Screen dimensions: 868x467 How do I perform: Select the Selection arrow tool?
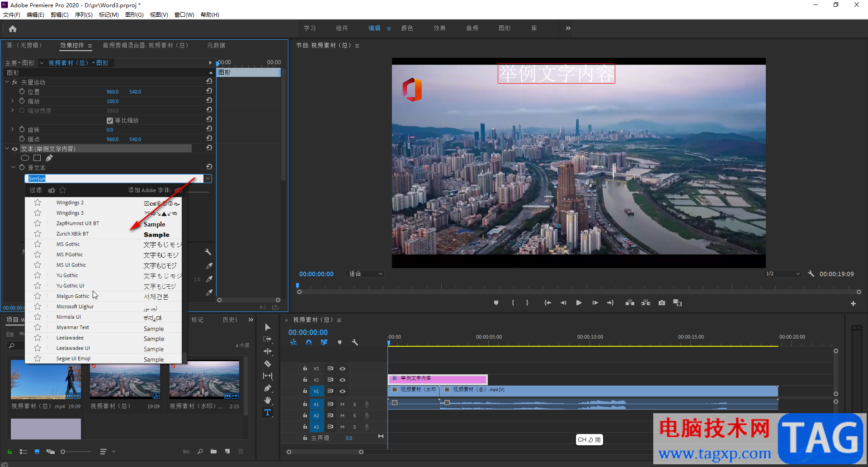pyautogui.click(x=268, y=327)
